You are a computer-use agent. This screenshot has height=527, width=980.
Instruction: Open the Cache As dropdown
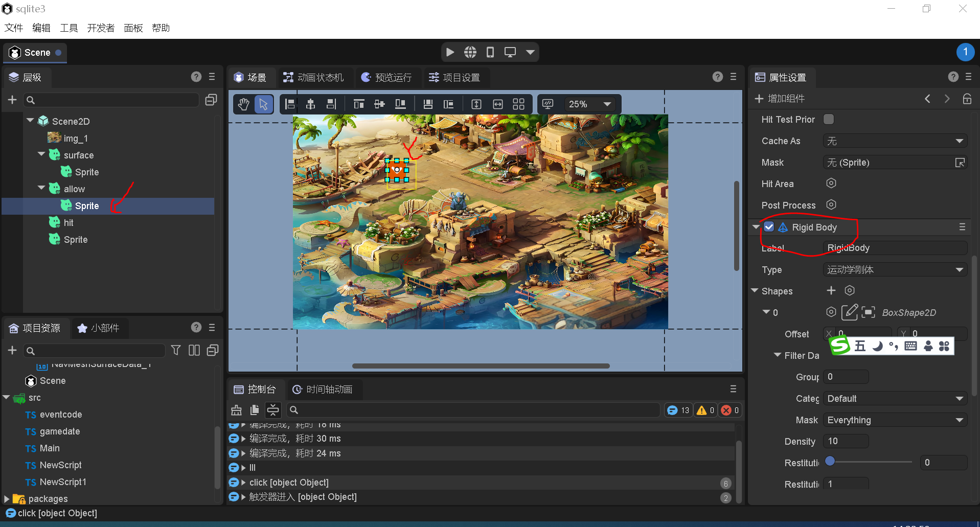pos(895,141)
